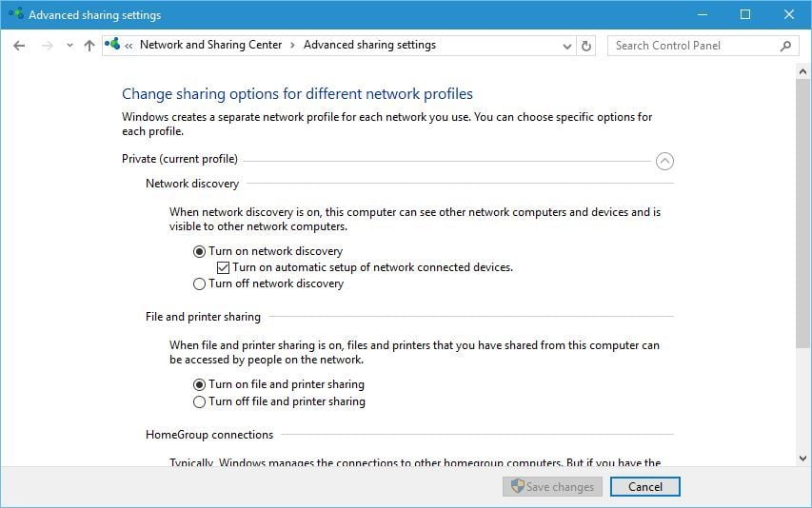Refresh the Advanced sharing settings page

tap(585, 46)
